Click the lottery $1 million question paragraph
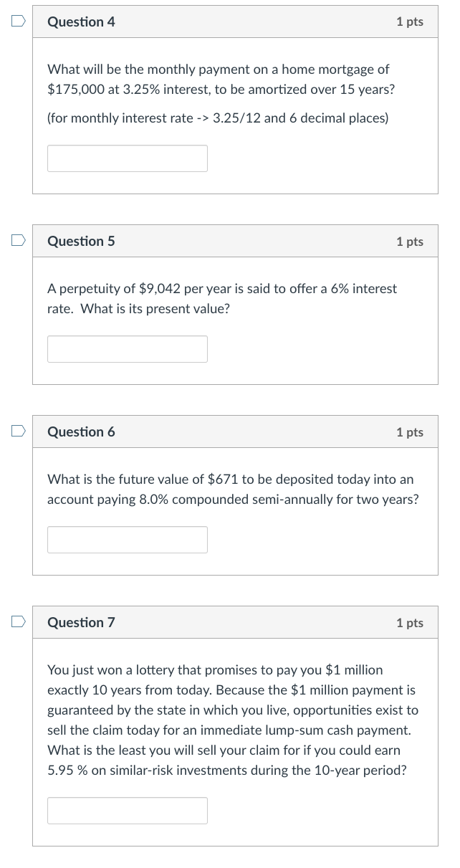Viewport: 460px width, 868px height. (x=233, y=720)
